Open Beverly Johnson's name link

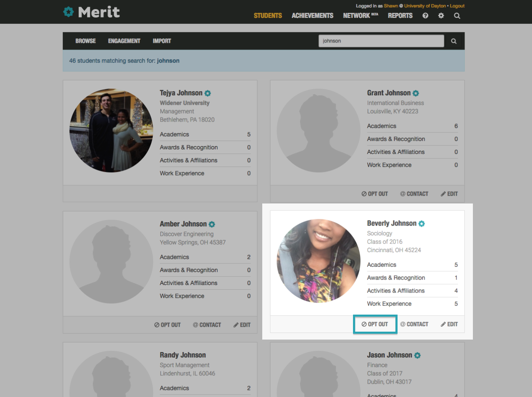(392, 223)
